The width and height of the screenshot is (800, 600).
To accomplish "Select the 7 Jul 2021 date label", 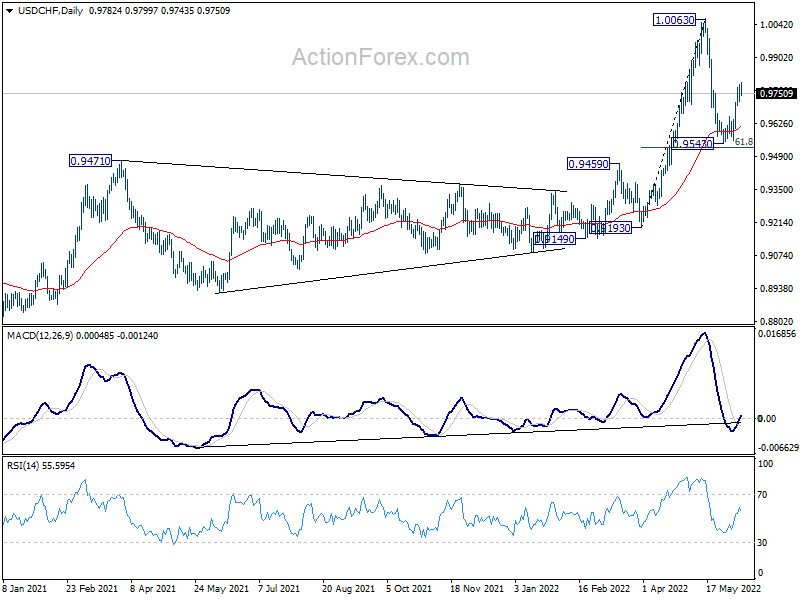I will 279,588.
